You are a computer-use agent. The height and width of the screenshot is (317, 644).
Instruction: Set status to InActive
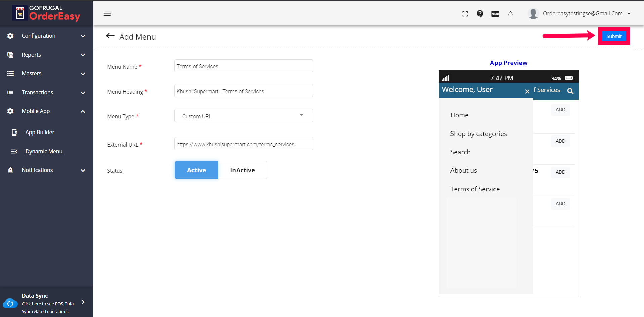click(243, 170)
